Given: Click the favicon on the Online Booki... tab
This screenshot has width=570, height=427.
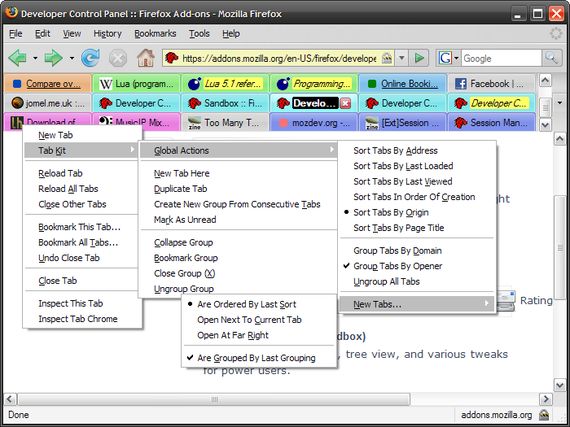Looking at the screenshot, I should point(372,84).
